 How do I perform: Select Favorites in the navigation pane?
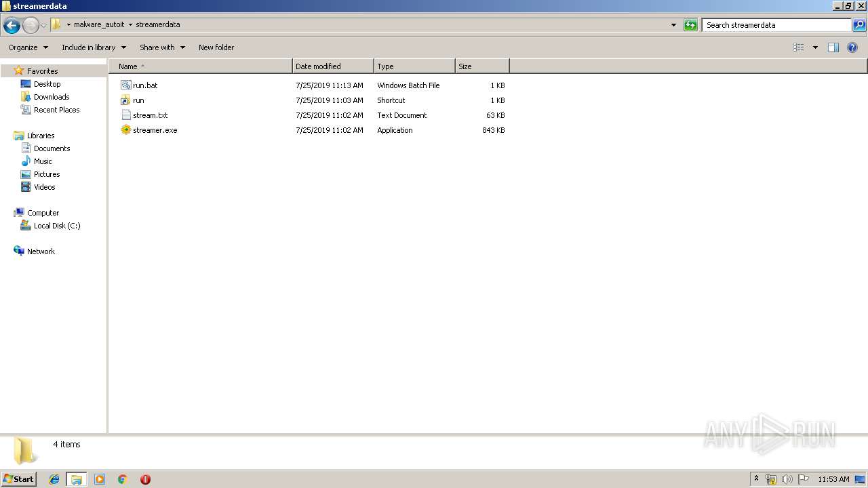pyautogui.click(x=42, y=71)
